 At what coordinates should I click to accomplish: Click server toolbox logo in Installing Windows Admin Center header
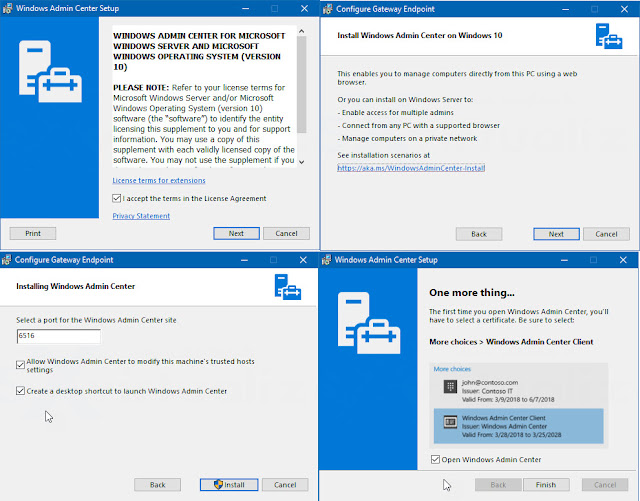(288, 287)
